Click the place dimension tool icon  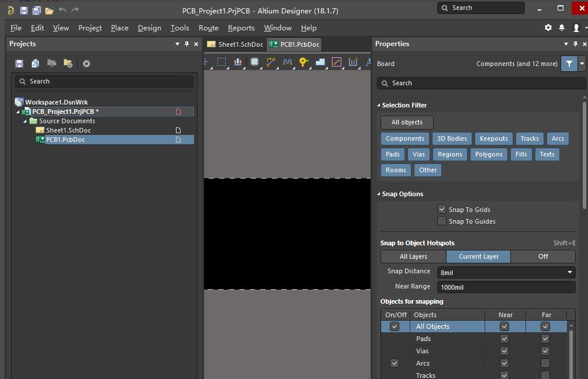pos(353,62)
